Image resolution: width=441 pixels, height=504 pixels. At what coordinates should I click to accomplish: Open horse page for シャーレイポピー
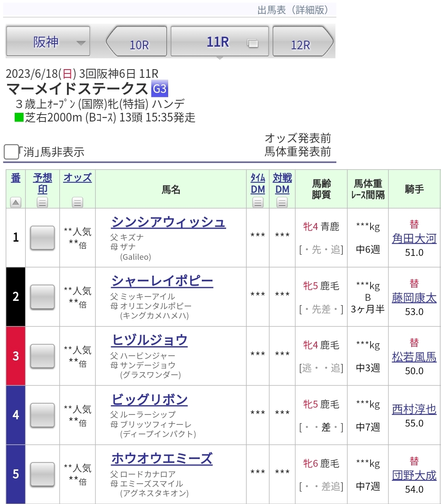[162, 281]
